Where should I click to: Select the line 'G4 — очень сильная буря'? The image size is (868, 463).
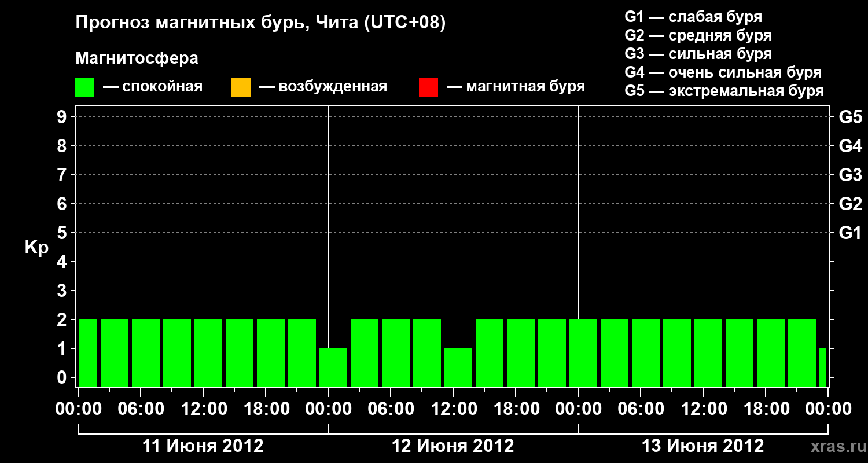(x=723, y=72)
